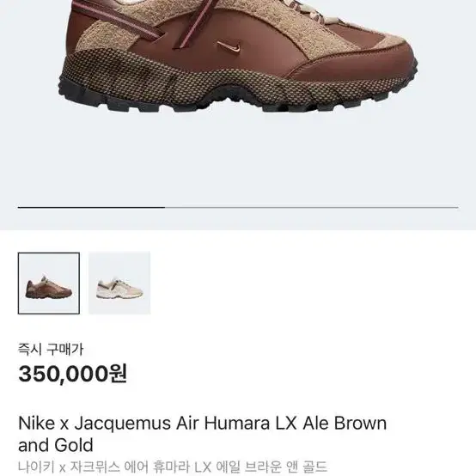
Task: Click the unfilled part of image progress bar
Action: (312, 207)
